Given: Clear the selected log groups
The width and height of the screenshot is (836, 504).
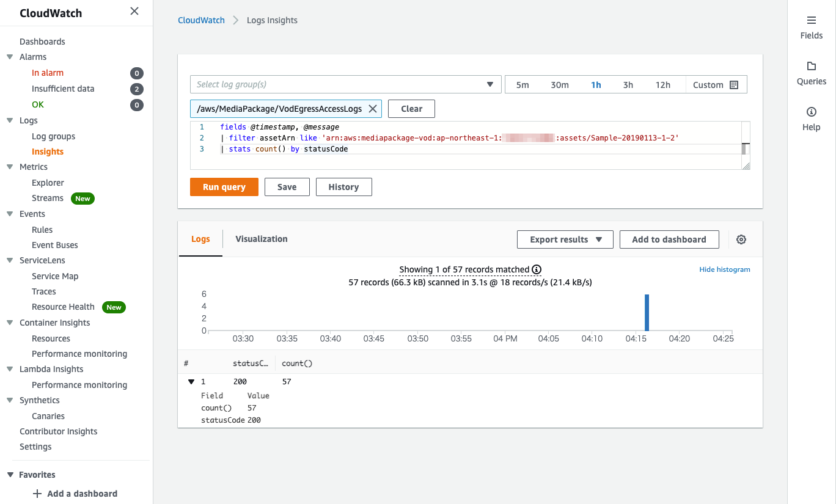Looking at the screenshot, I should (x=411, y=109).
